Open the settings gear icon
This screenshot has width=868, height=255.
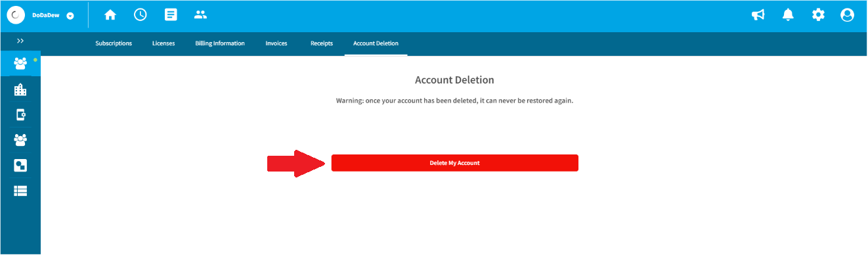coord(818,14)
